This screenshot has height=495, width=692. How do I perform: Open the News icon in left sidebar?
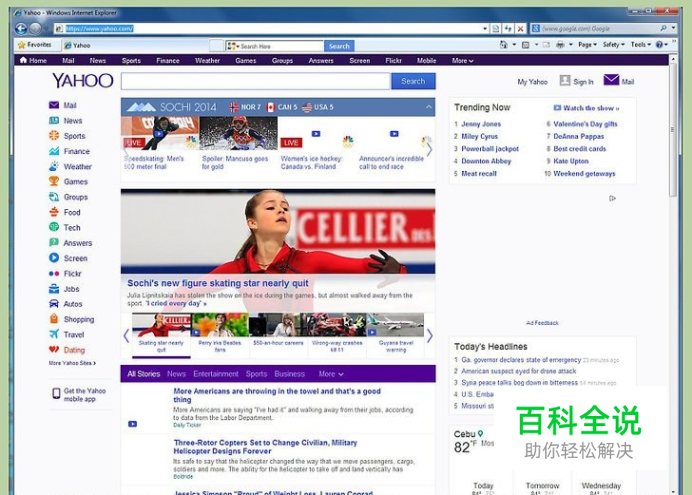pyautogui.click(x=54, y=120)
